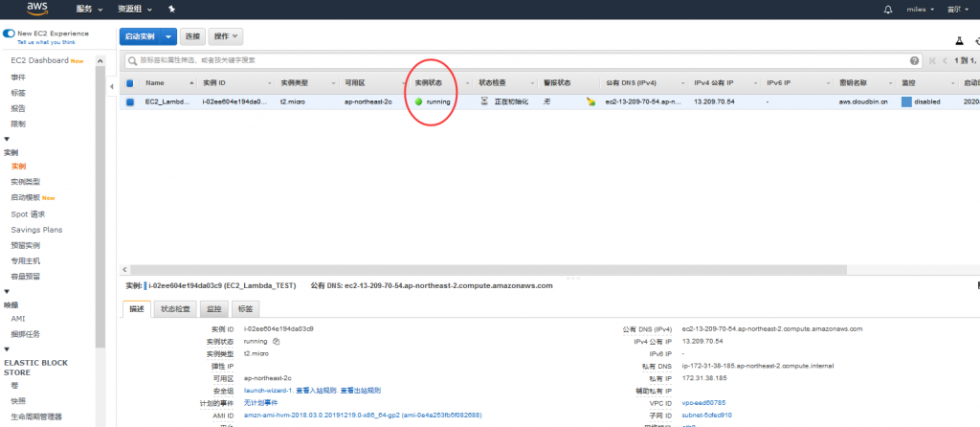Click the AWS logo home icon

tap(36, 9)
